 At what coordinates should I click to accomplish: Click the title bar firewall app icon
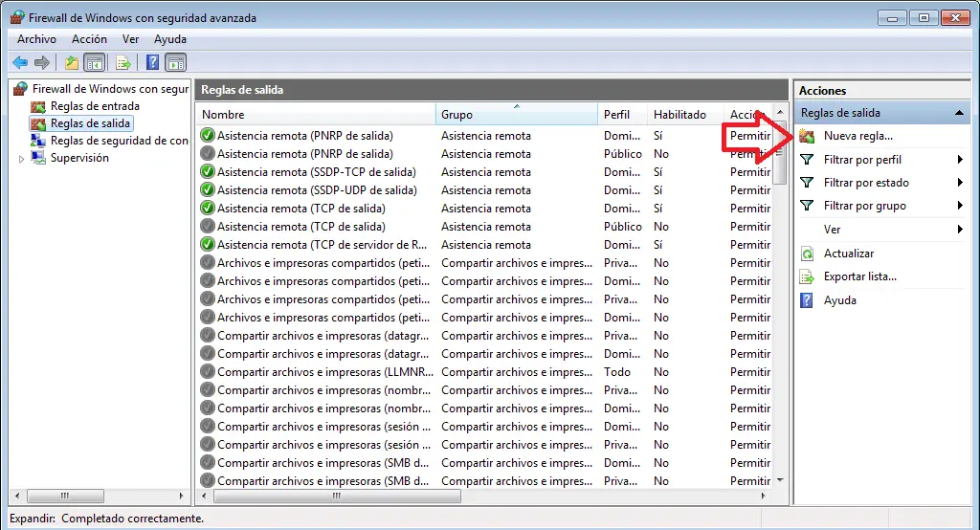point(17,17)
